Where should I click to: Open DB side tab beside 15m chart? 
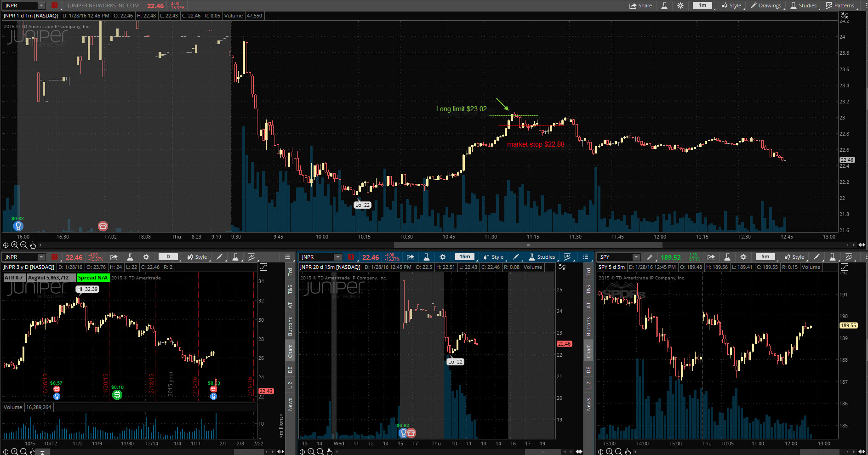[x=588, y=370]
